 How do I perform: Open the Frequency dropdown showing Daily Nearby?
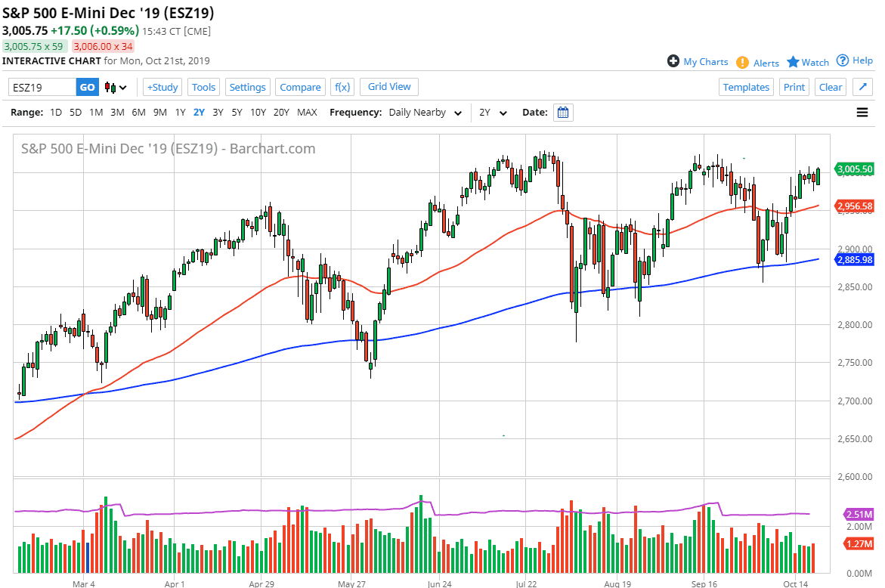[422, 112]
